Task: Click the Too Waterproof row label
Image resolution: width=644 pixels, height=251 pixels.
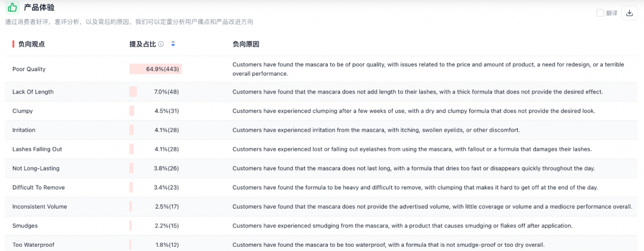Action: 33,244
